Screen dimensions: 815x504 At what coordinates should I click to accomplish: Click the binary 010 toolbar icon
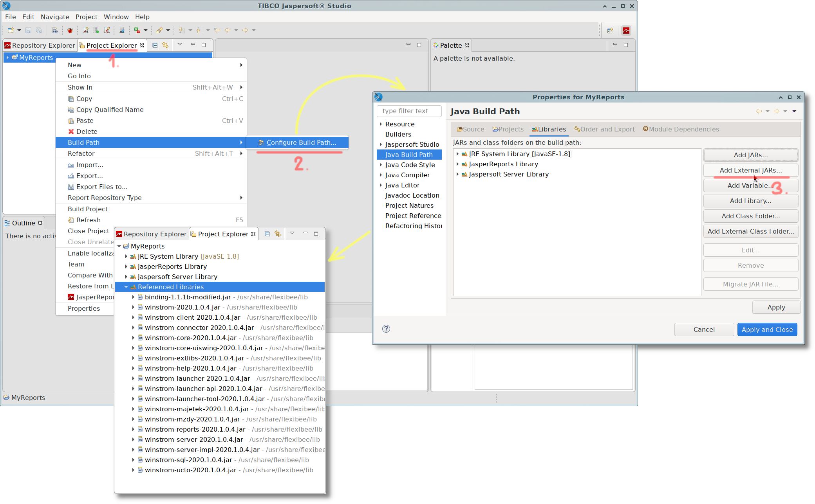tap(55, 30)
